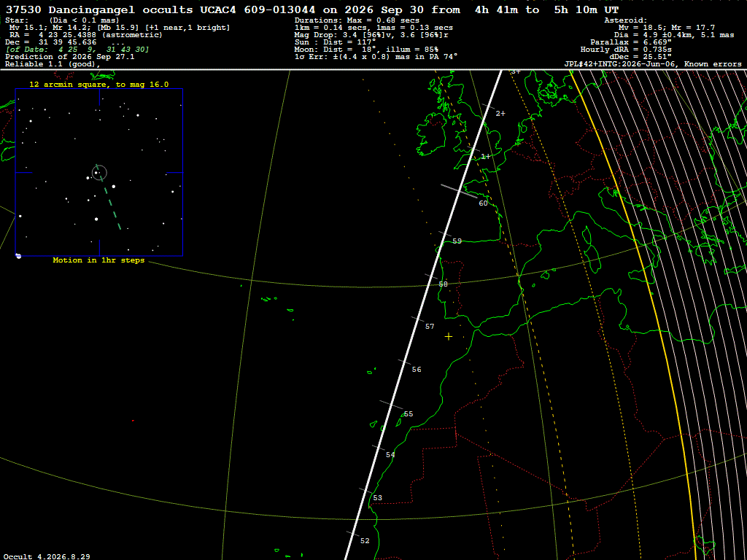
Task: Select minute marker 60 on the path
Action: click(x=483, y=203)
